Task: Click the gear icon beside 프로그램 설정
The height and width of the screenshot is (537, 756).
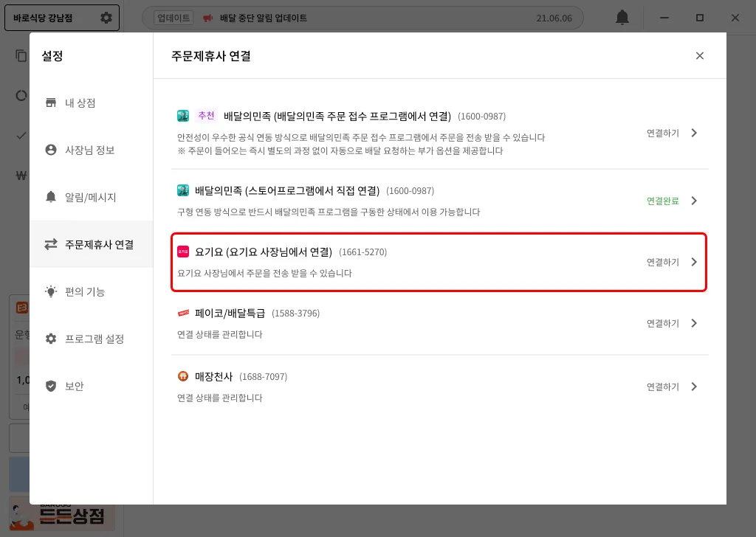Action: pyautogui.click(x=51, y=339)
